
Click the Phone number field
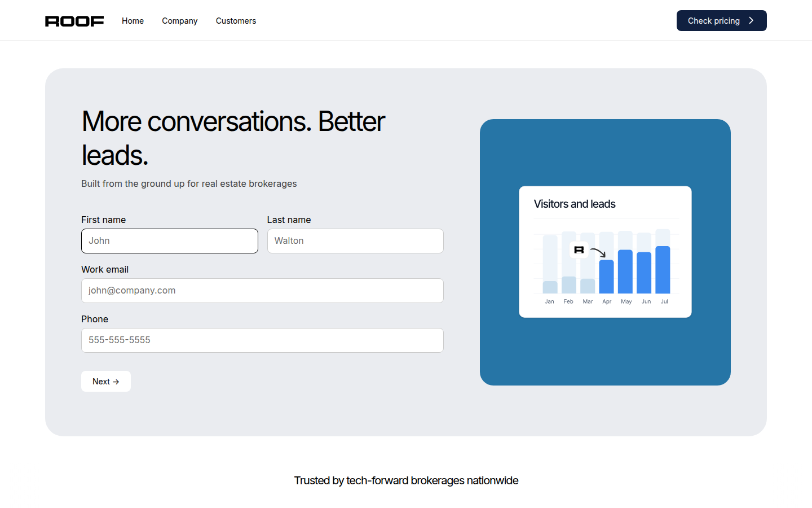262,340
